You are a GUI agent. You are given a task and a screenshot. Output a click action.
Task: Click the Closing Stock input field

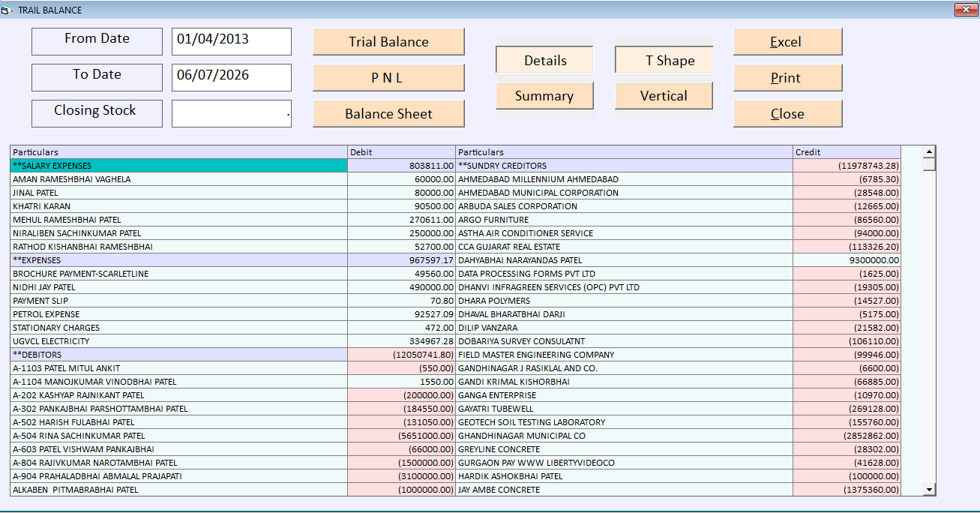coord(232,113)
